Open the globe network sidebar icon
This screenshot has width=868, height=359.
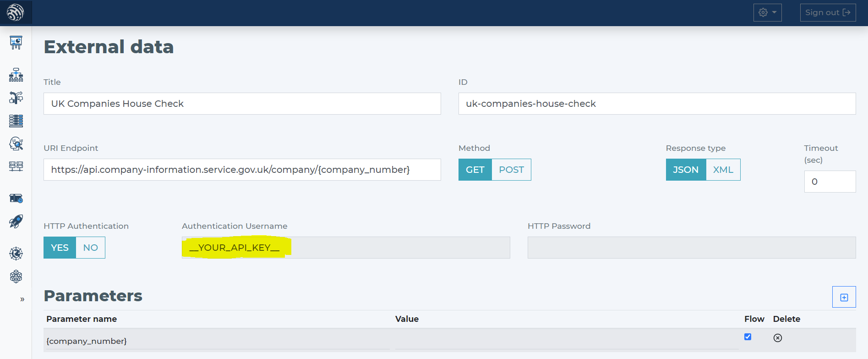click(x=16, y=254)
